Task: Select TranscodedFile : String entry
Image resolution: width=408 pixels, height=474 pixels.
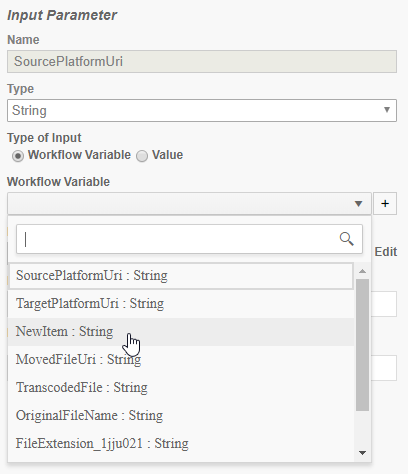Action: coord(181,388)
